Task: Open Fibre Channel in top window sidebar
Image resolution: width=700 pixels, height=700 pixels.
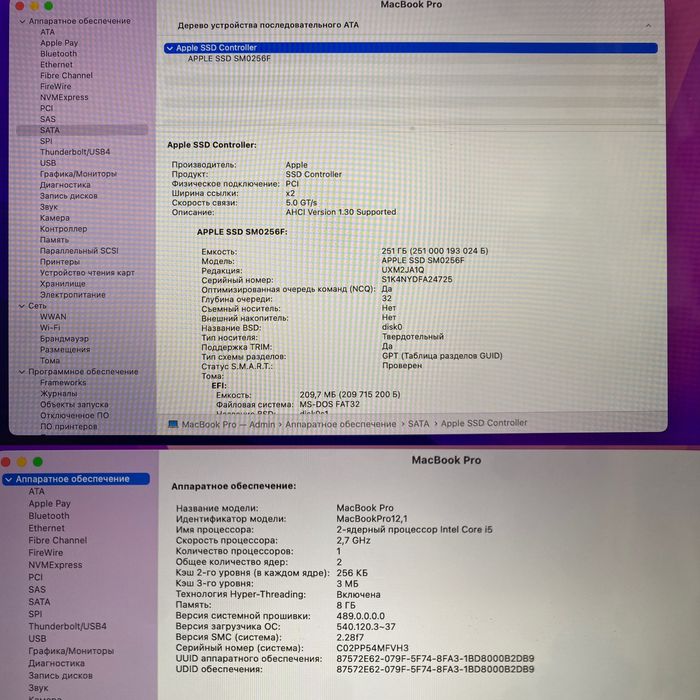Action: pyautogui.click(x=67, y=75)
